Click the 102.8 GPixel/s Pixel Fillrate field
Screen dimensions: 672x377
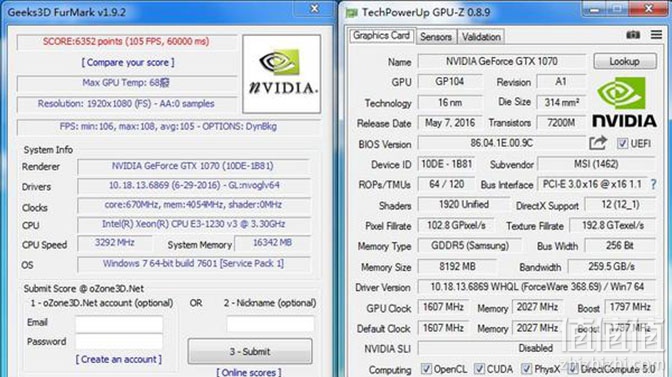tap(456, 225)
